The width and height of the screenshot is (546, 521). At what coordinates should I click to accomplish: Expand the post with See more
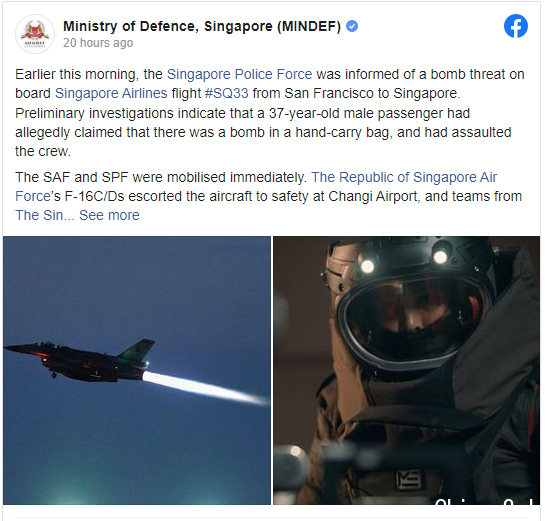pyautogui.click(x=109, y=215)
